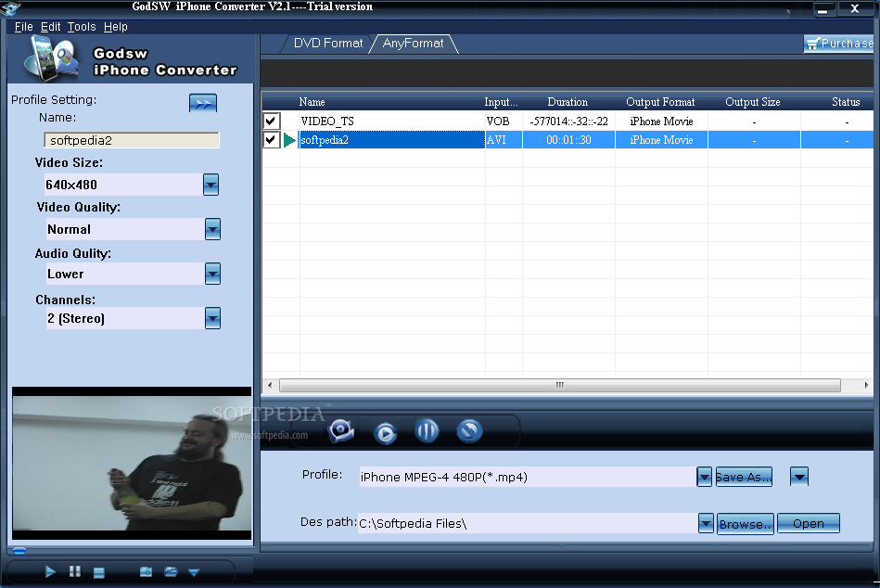Click the 00::01::30 duration cell

point(568,140)
